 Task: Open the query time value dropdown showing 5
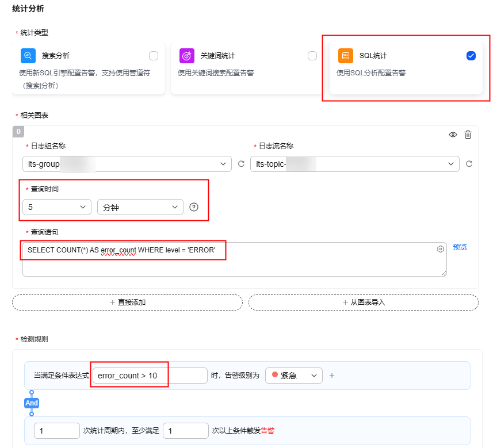point(57,207)
